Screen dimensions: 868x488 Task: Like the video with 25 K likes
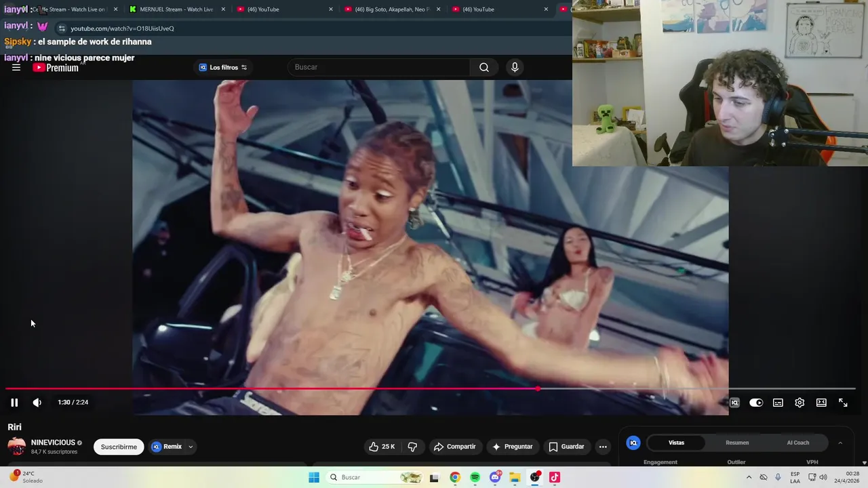382,447
